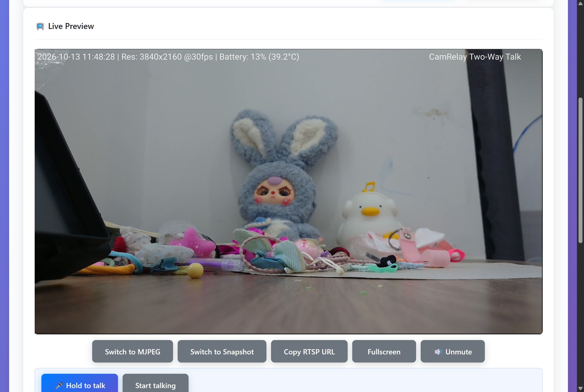
Task: Click the Start talking button
Action: coord(155,384)
